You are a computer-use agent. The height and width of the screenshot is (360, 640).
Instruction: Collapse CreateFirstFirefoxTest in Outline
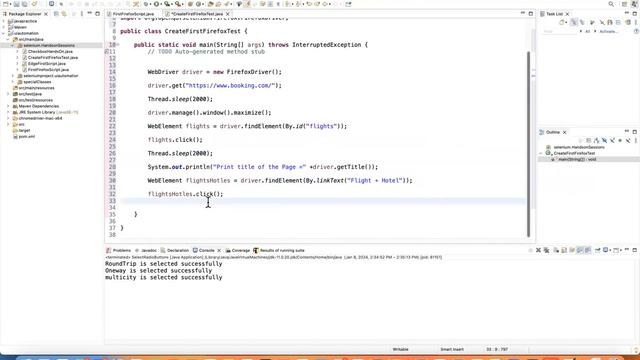(540, 153)
